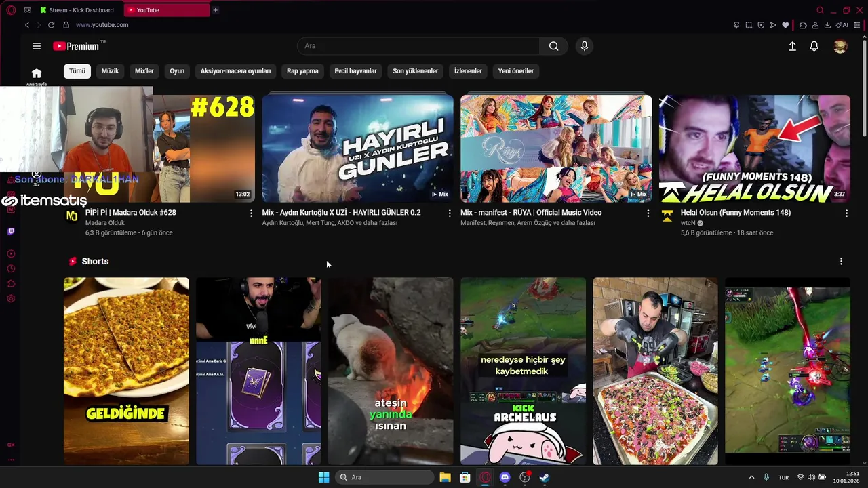Open Shorts section more options menu
Screen dimensions: 868x488
click(x=842, y=262)
